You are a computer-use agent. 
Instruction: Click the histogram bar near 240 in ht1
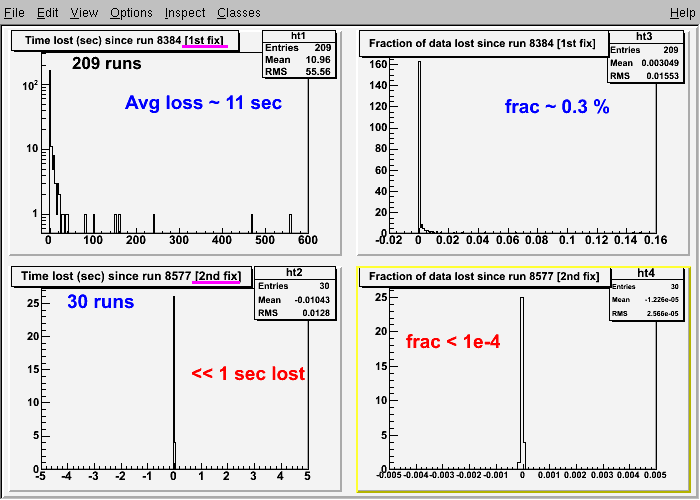(x=154, y=224)
